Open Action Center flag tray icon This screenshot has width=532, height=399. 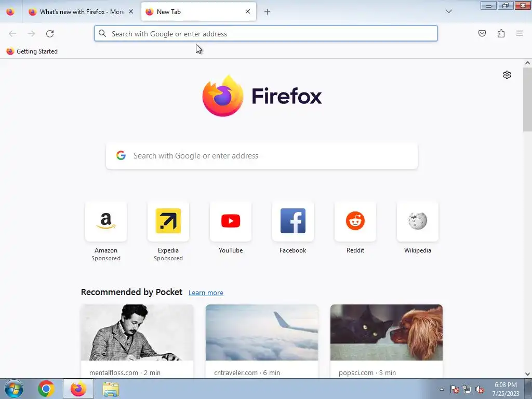pyautogui.click(x=455, y=390)
